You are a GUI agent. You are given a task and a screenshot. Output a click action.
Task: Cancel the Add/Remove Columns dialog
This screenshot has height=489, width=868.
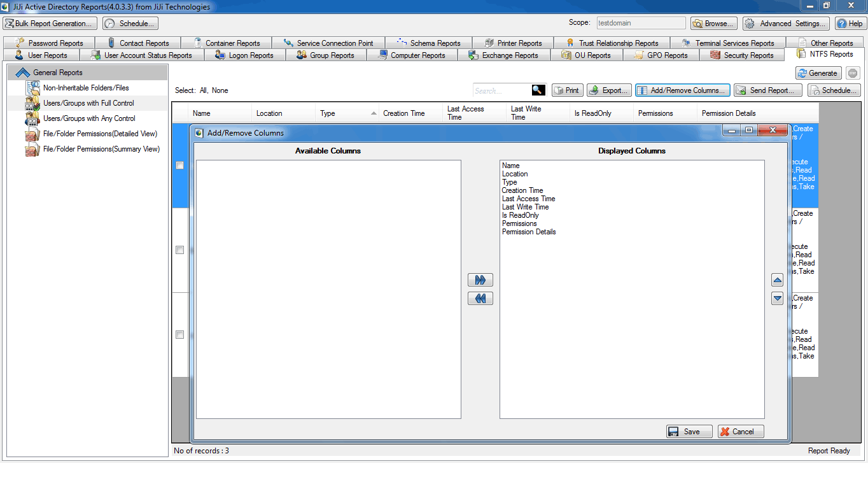tap(741, 432)
